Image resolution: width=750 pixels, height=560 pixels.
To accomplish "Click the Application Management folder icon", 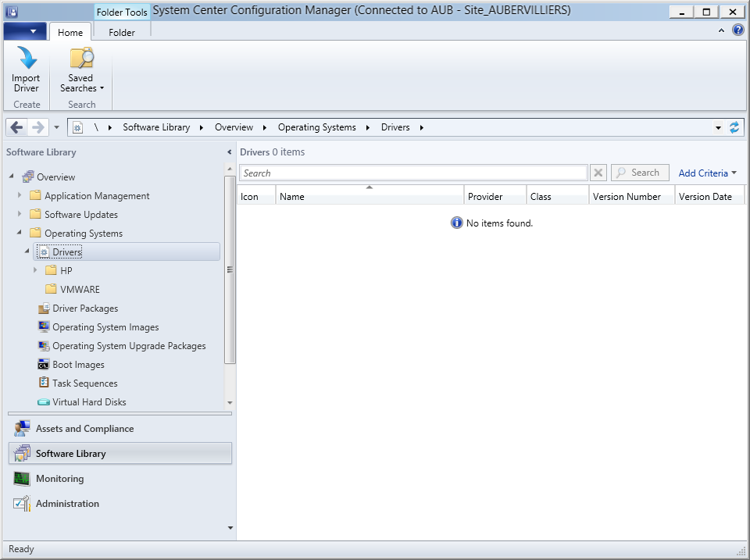I will click(x=35, y=195).
